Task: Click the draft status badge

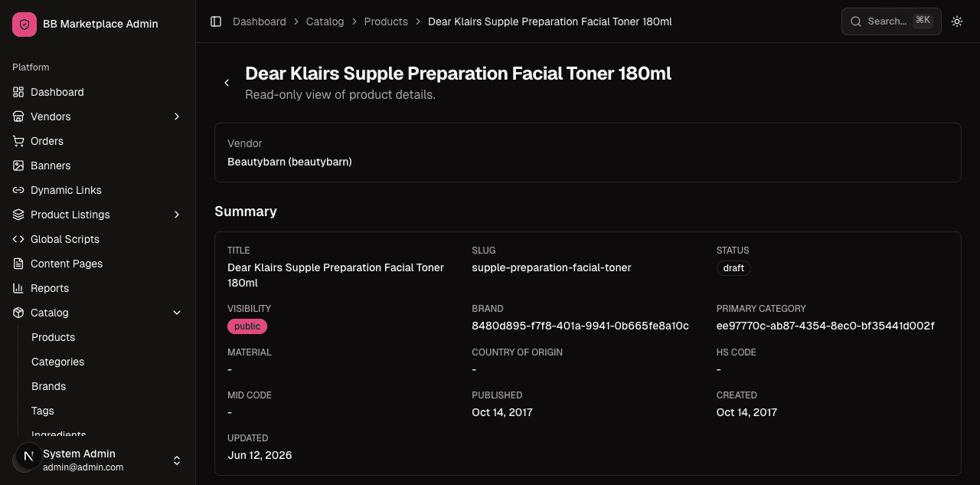Action: 733,268
